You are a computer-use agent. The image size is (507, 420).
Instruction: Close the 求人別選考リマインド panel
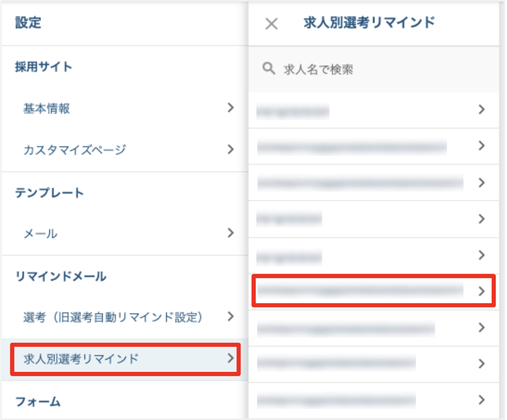coord(272,24)
